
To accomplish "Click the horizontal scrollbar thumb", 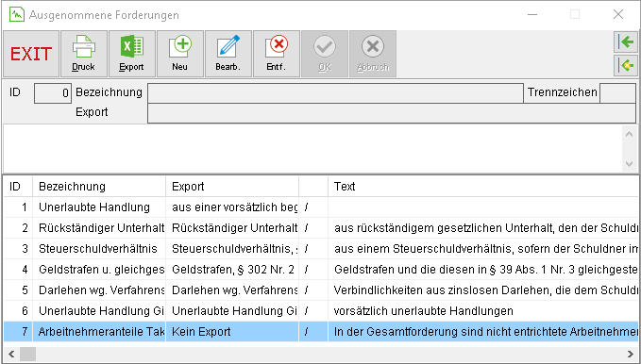I will [x=27, y=354].
